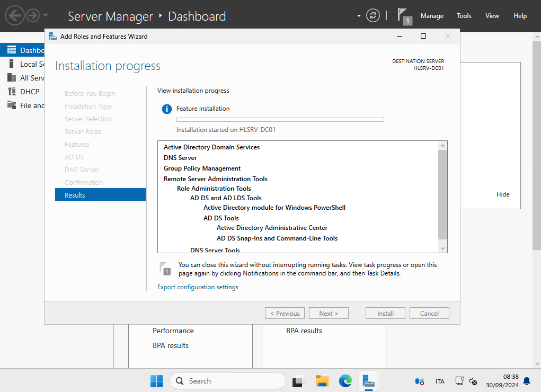The image size is (541, 392).
Task: Open File Explorer from the taskbar
Action: pos(322,381)
